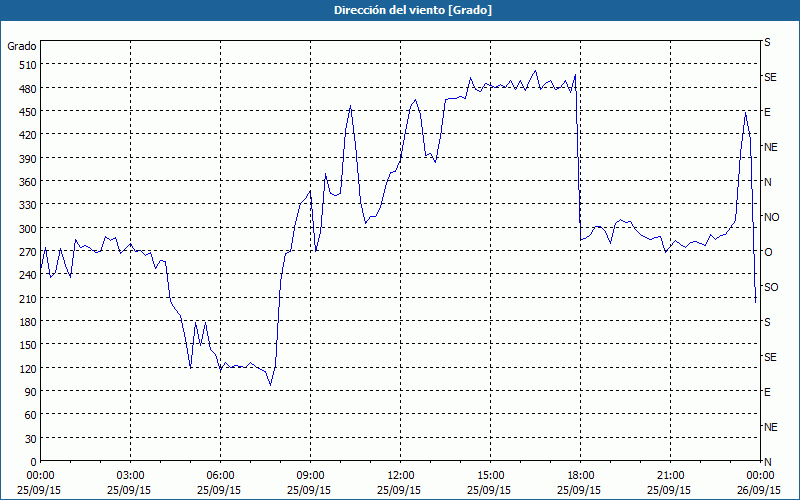The height and width of the screenshot is (500, 800).
Task: Select the 09:00 time label
Action: [310, 476]
